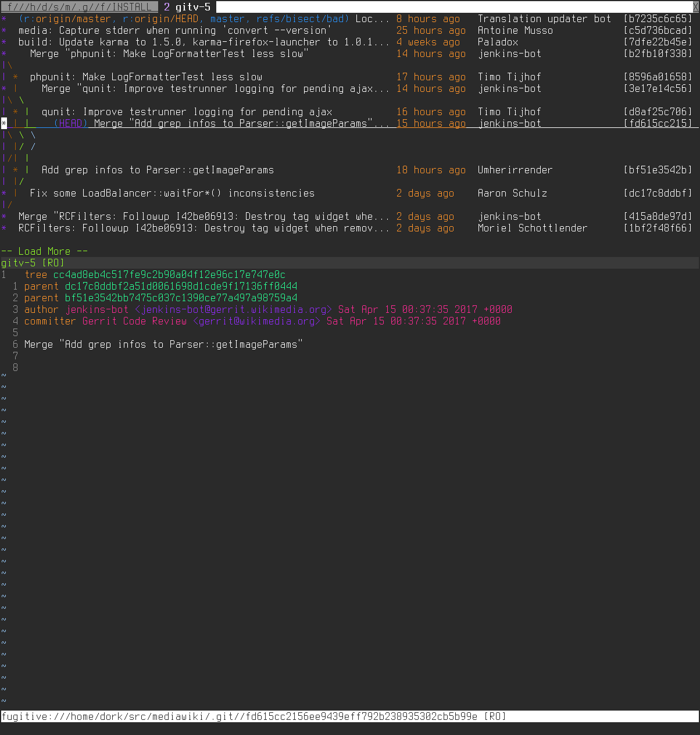Viewport: 700px width, 735px height.
Task: Click commit hash [dc17c8ddbf]
Action: pyautogui.click(x=658, y=193)
